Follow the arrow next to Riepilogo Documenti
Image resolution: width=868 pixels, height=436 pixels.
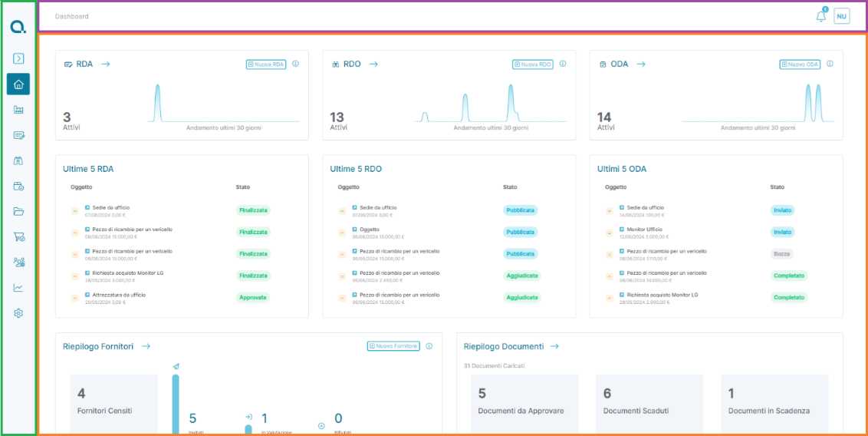[554, 346]
